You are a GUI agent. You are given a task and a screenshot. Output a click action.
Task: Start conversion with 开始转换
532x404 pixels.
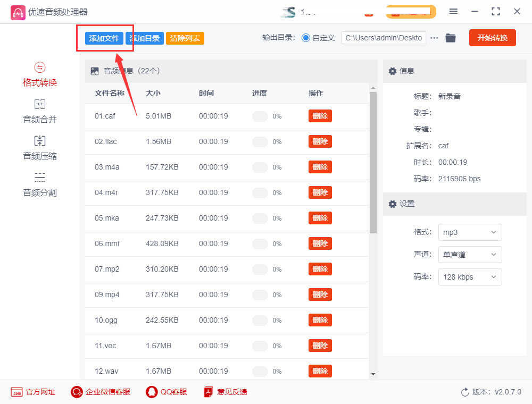point(492,38)
